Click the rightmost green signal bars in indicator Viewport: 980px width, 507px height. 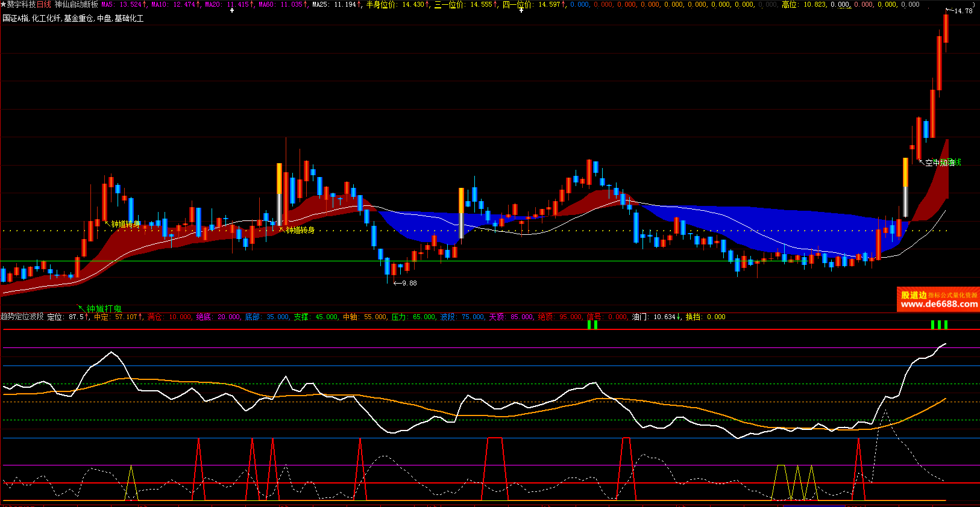[938, 325]
